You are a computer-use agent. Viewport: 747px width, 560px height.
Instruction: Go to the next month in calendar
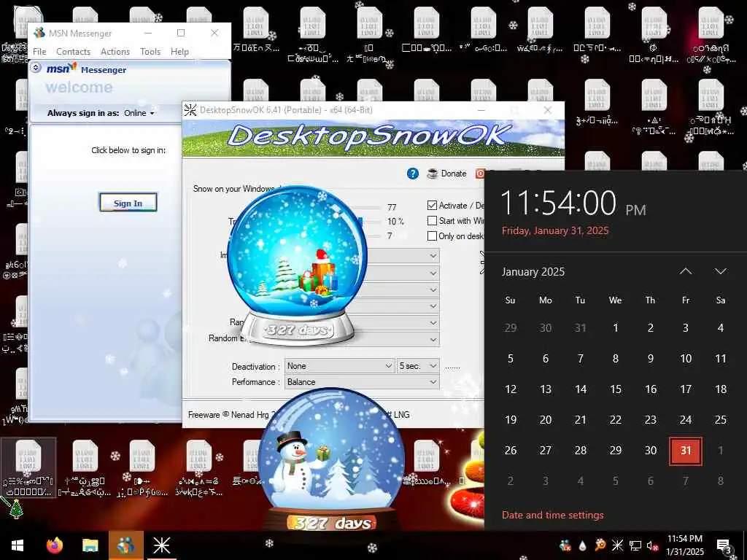click(x=721, y=271)
